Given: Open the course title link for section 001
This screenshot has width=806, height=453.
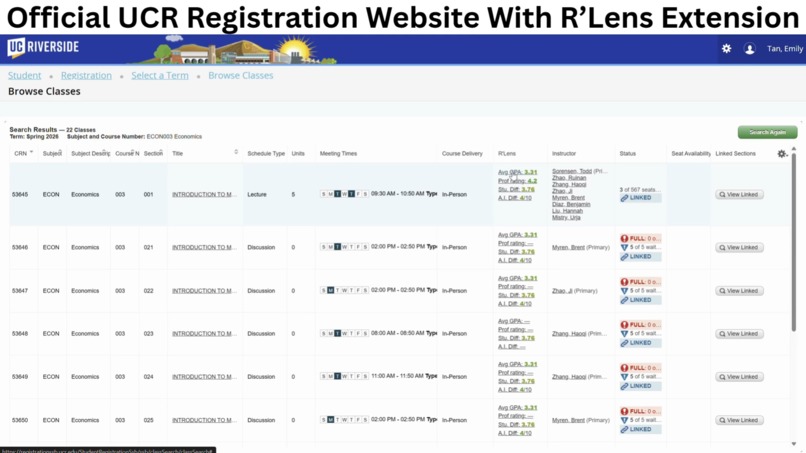Looking at the screenshot, I should click(x=204, y=194).
